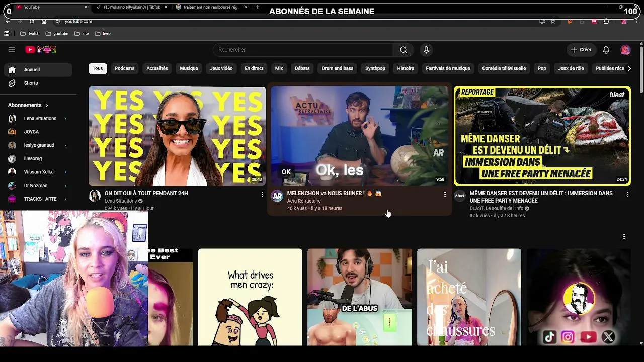
Task: Open leslye granaud subscription in sidebar
Action: (x=38, y=145)
